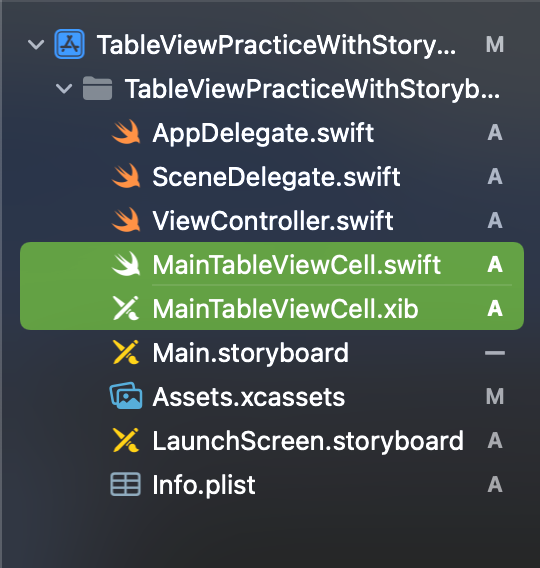Select AppDelegate.swift in the navigator
The width and height of the screenshot is (540, 568).
[x=263, y=133]
